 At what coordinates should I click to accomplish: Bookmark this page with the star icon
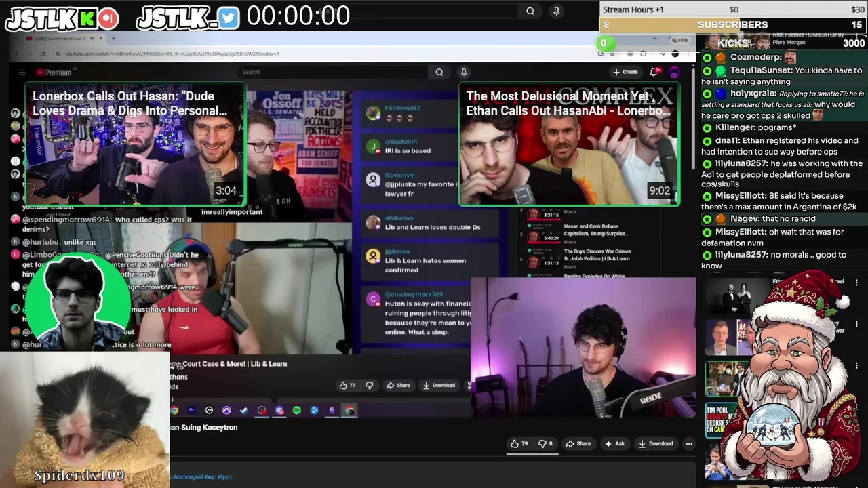point(612,54)
